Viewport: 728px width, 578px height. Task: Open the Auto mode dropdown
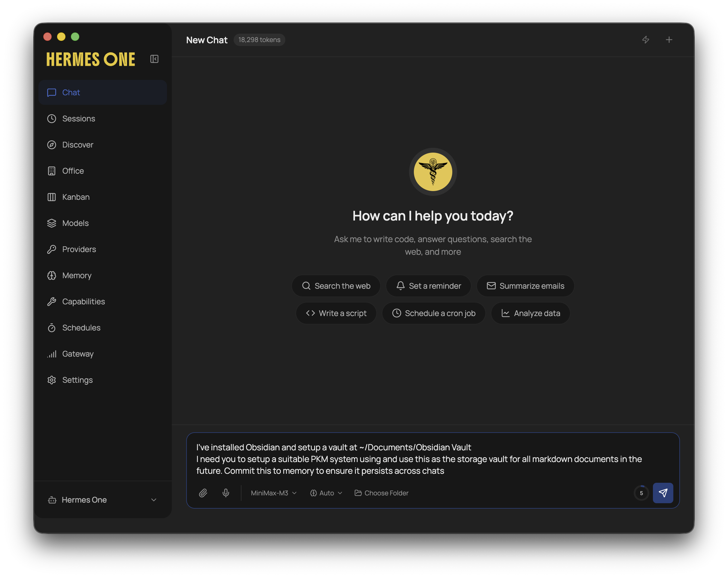(326, 493)
